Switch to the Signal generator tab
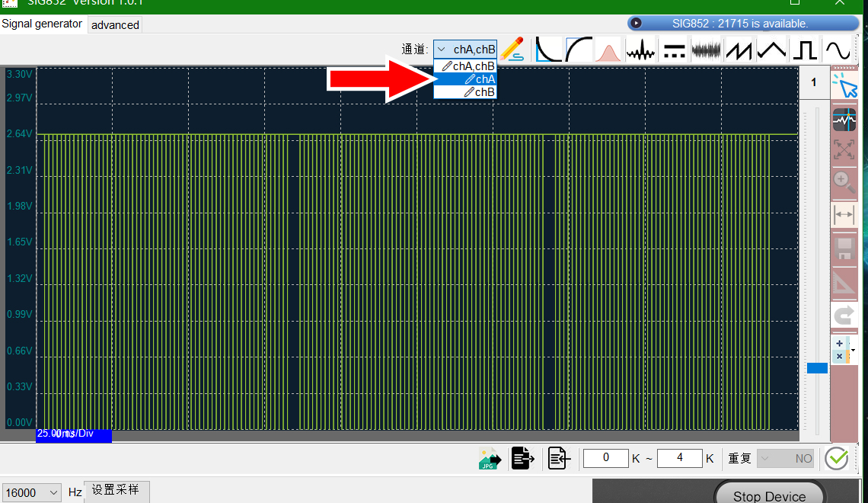This screenshot has height=503, width=868. pos(42,24)
